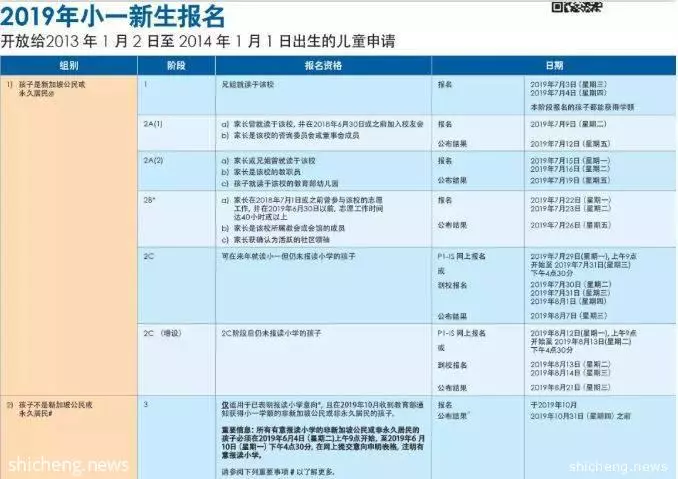Select the date 2019年7月16日 (星期二)
This screenshot has width=678, height=479.
point(570,169)
